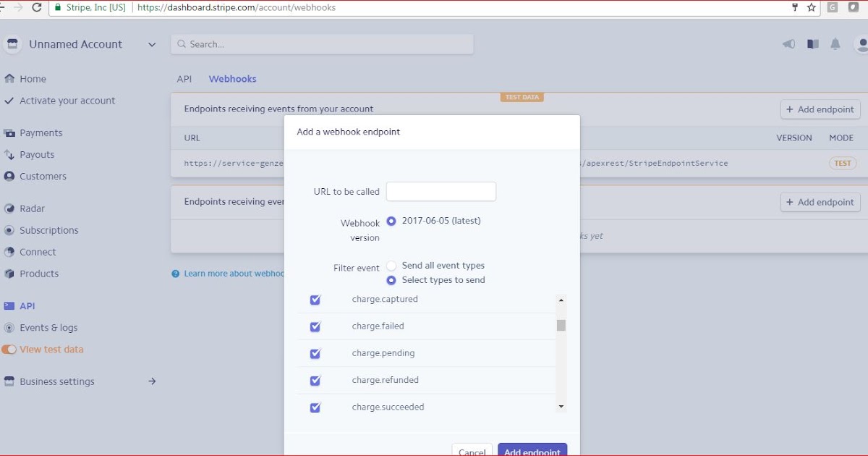Select the Send all event types option
Viewport: 868px width, 456px height.
(391, 265)
